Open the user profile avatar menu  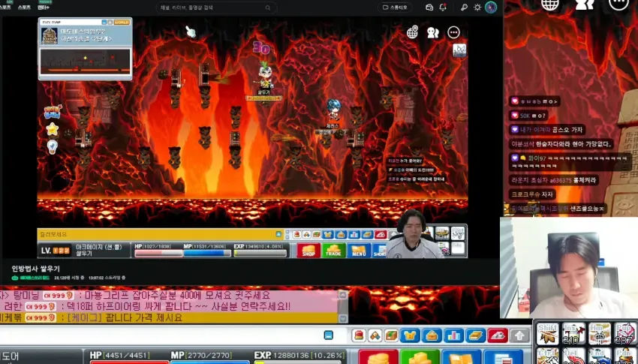491,8
